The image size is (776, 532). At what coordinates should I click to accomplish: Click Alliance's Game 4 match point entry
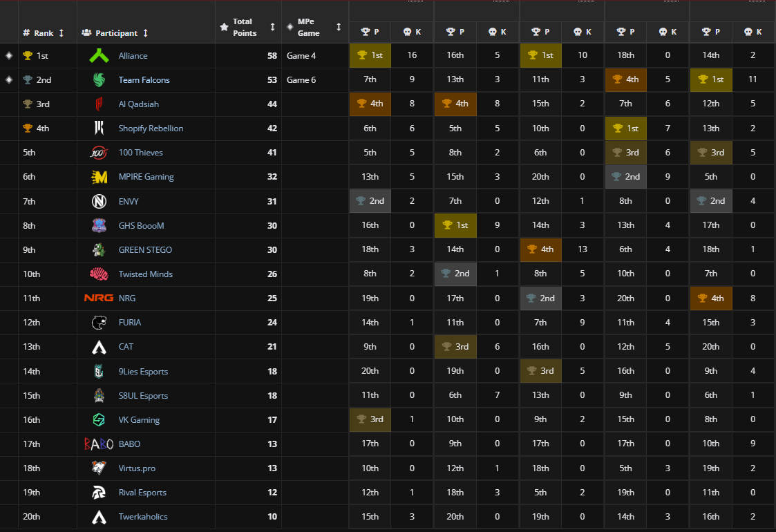[301, 55]
